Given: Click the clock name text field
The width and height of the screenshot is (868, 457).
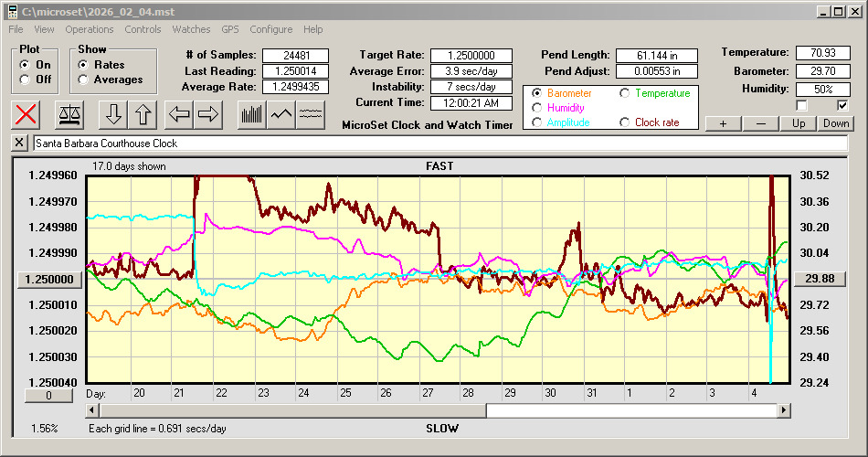Looking at the screenshot, I should click(x=439, y=143).
